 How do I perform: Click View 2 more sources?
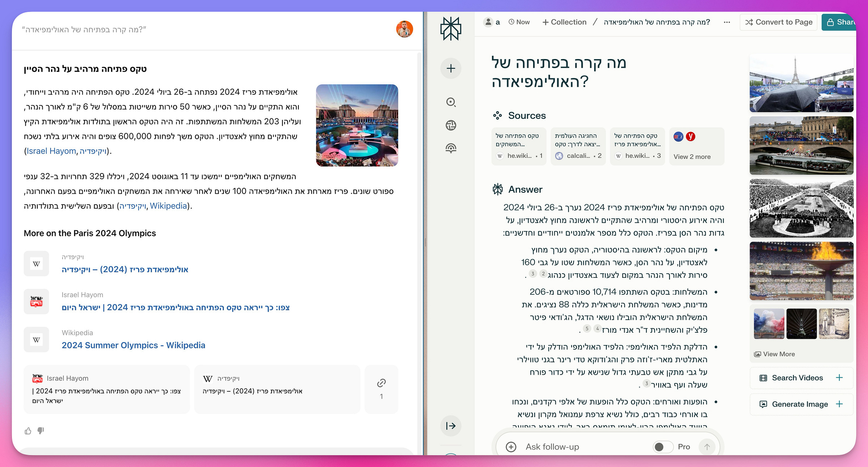pos(697,146)
